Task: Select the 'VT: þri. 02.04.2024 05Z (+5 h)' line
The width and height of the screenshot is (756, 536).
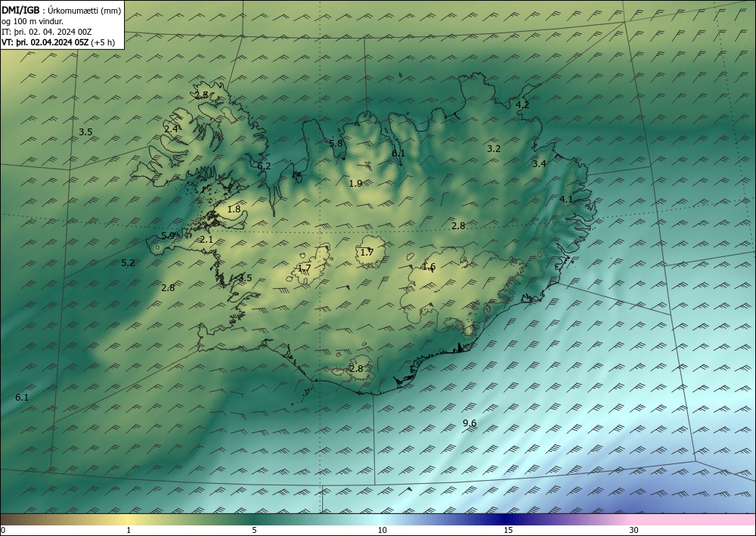Action: pos(58,42)
